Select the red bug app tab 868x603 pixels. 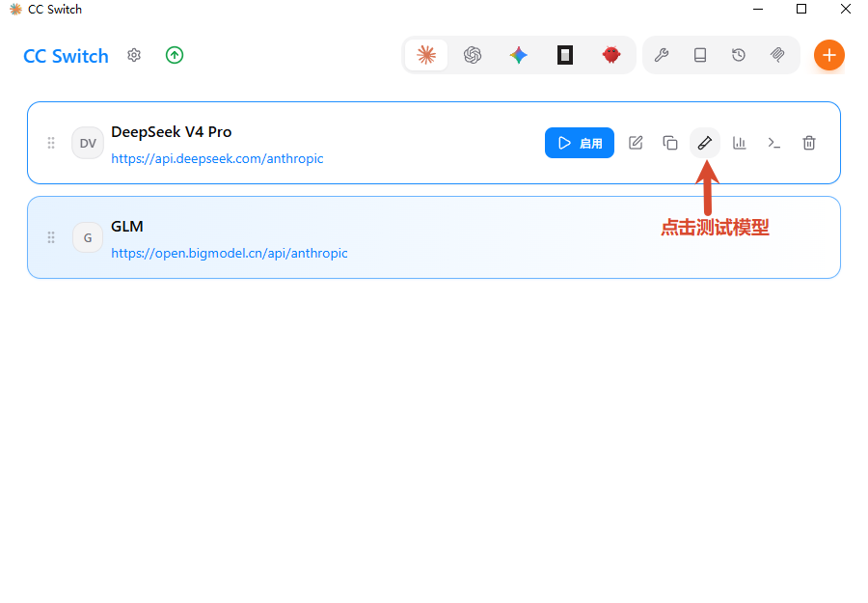tap(611, 55)
